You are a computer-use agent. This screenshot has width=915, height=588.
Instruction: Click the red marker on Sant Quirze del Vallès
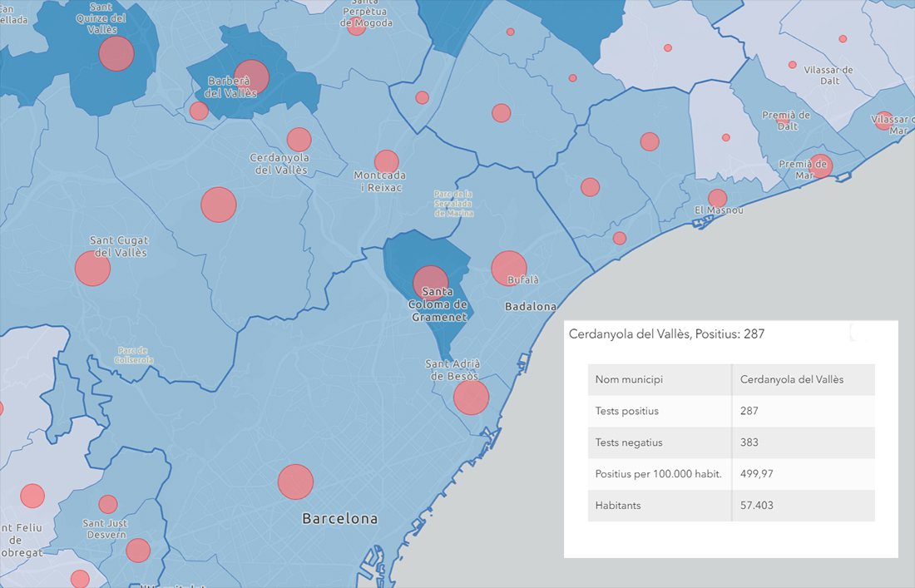(x=116, y=54)
